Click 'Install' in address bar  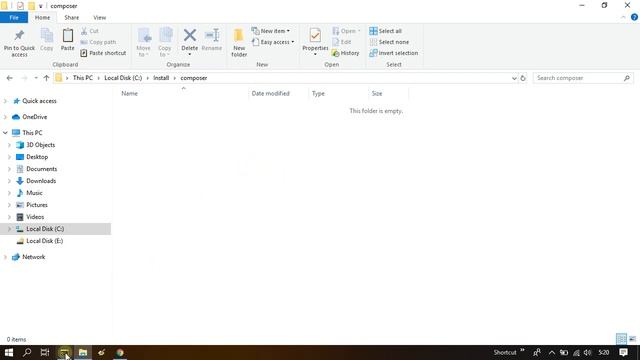(161, 78)
